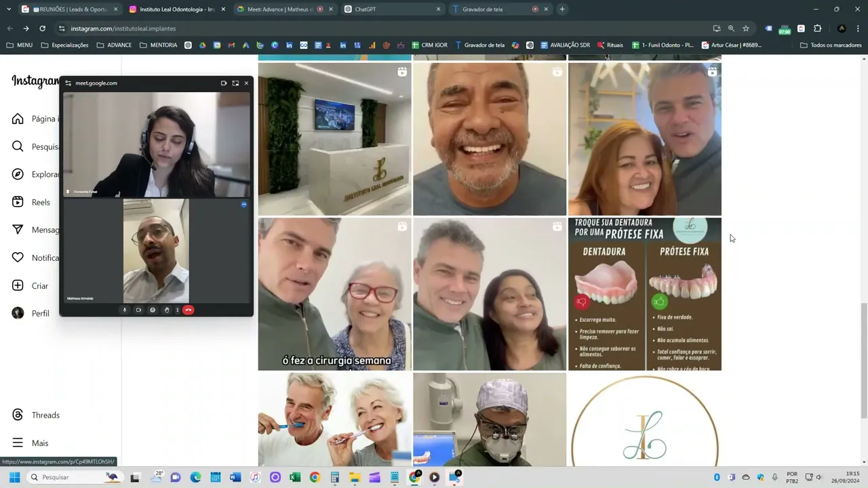Turn off camera in the Meet popup

click(x=138, y=310)
